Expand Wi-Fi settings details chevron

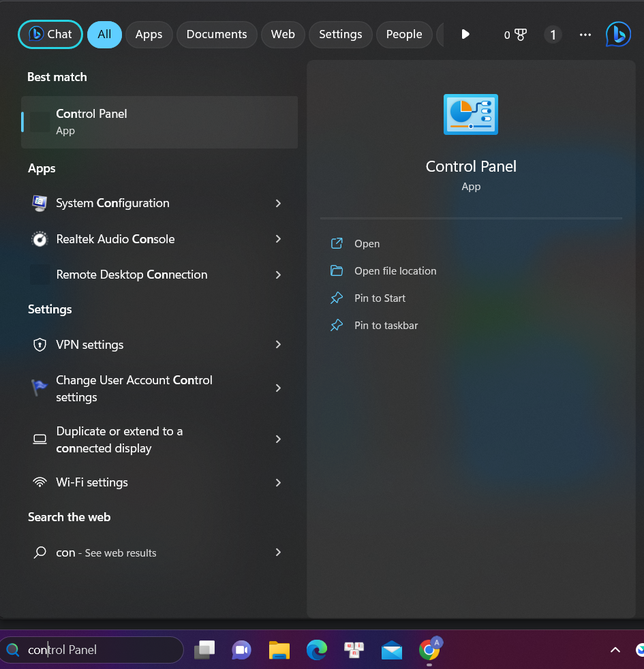pyautogui.click(x=278, y=482)
